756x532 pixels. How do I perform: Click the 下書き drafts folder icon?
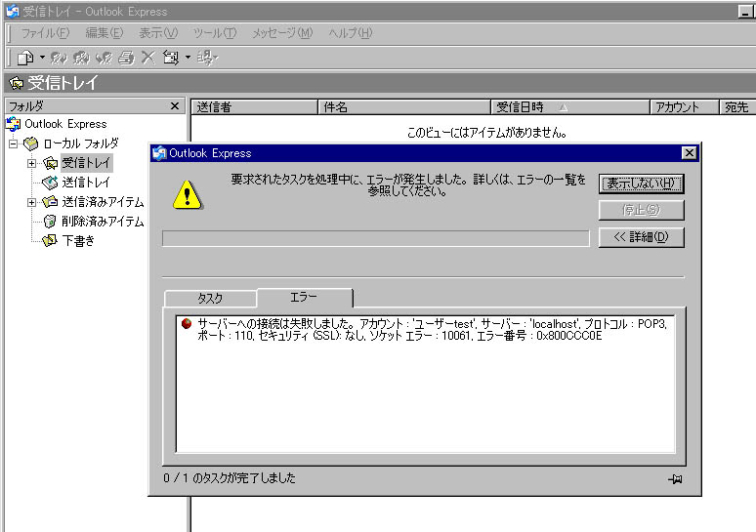(50, 240)
